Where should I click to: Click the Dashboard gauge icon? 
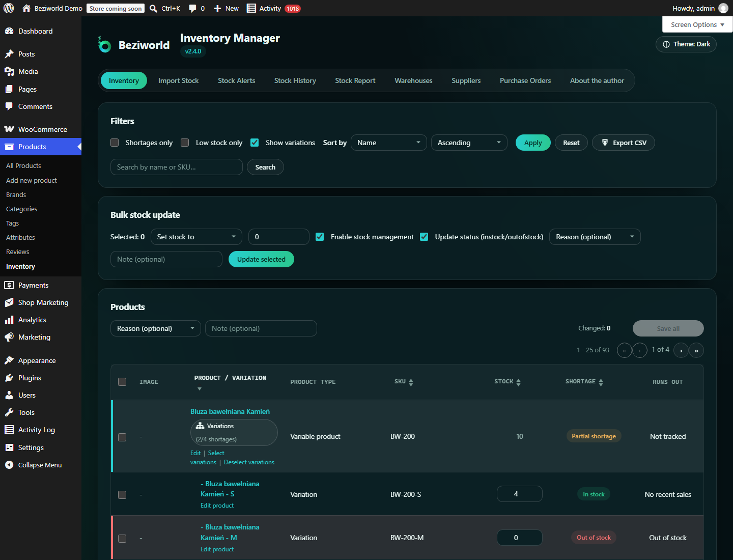point(9,31)
